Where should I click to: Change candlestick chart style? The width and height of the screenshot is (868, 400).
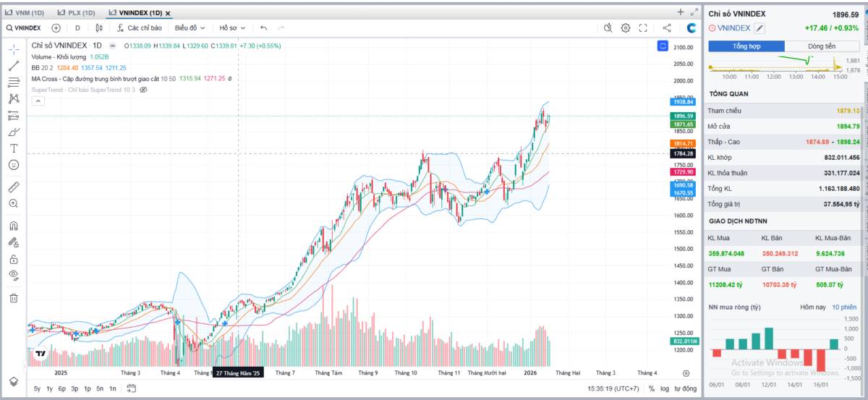(99, 27)
